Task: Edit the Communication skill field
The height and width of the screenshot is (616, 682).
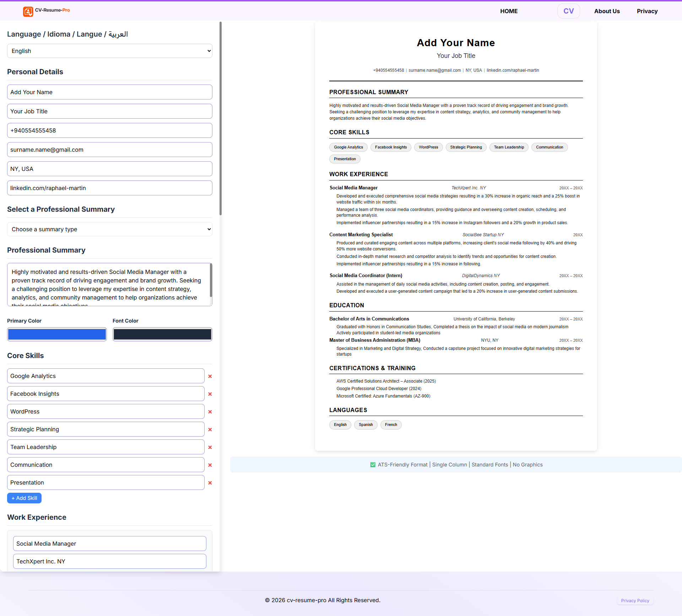Action: pyautogui.click(x=106, y=465)
